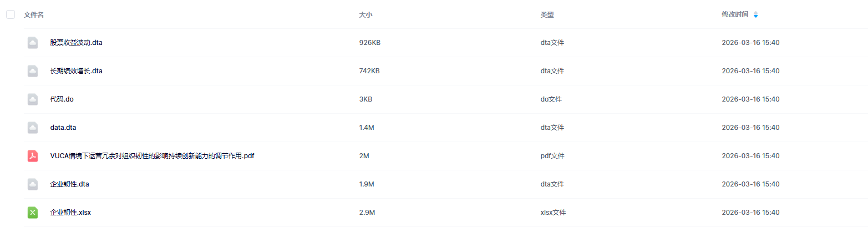Open the file 股票收益波动.dta

[x=76, y=43]
